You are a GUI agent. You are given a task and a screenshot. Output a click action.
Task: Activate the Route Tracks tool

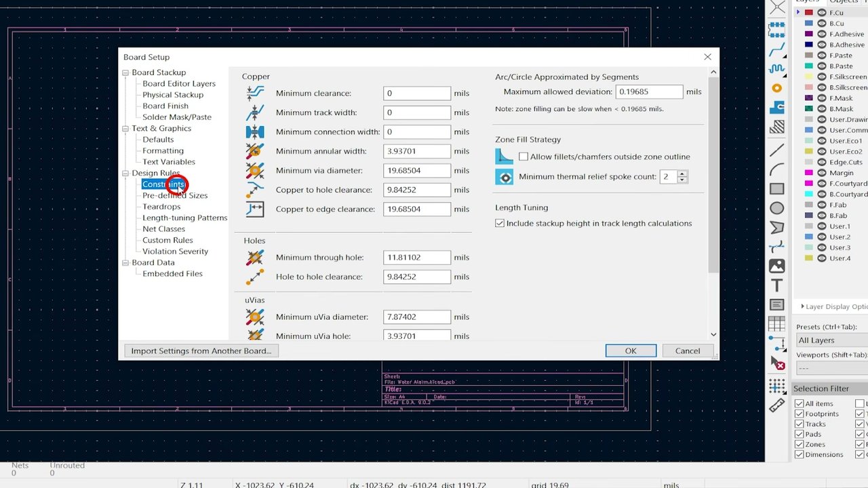(x=777, y=49)
